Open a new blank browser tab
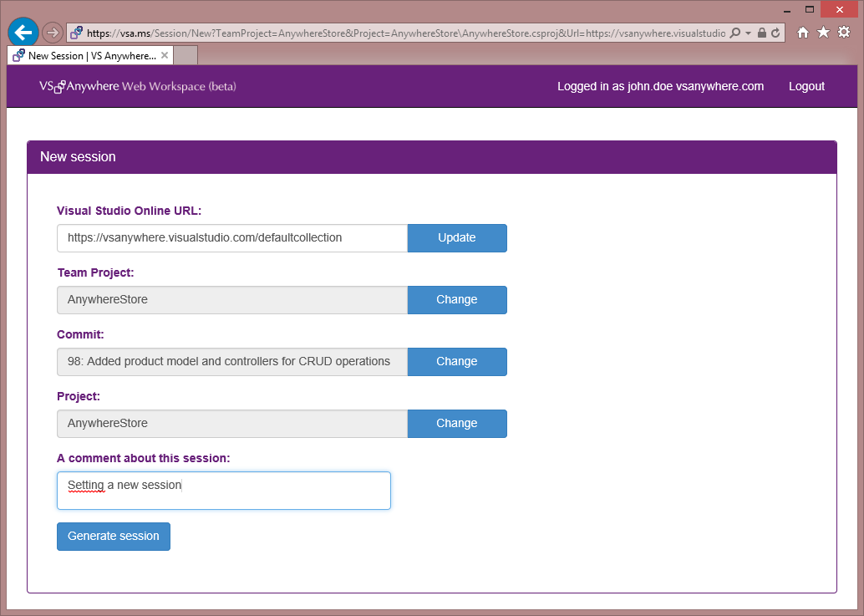The height and width of the screenshot is (616, 864). tap(186, 56)
